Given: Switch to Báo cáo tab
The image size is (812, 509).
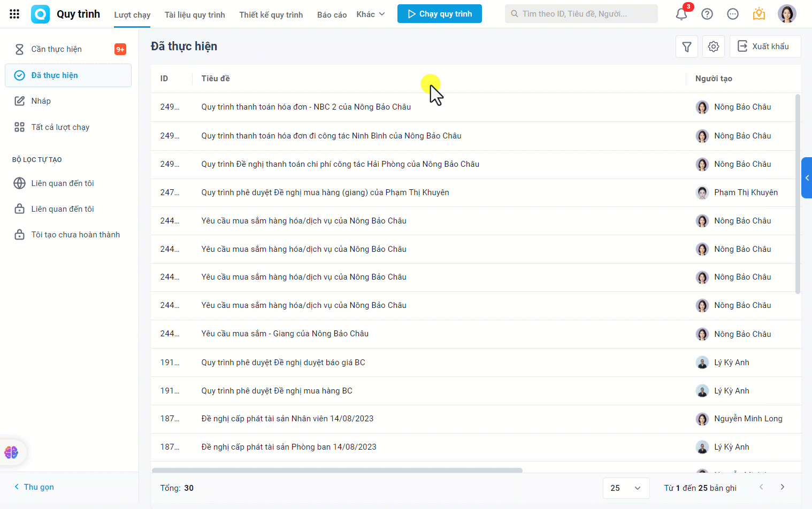Looking at the screenshot, I should (332, 14).
